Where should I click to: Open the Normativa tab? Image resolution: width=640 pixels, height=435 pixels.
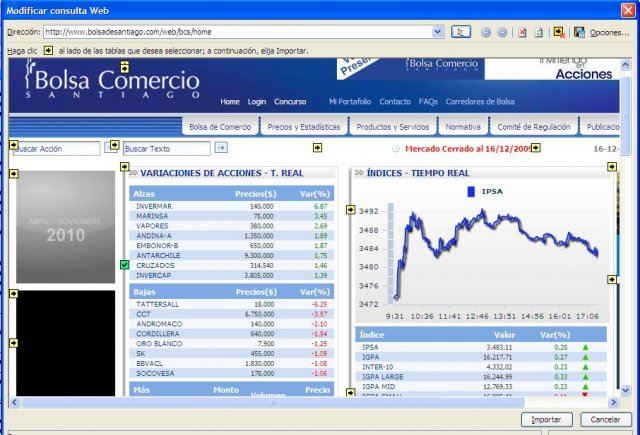463,127
